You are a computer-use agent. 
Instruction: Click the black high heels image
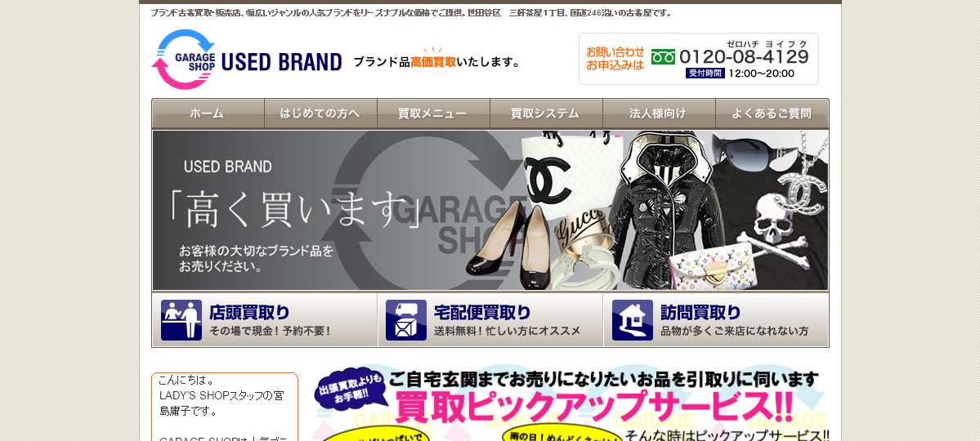pos(509,247)
